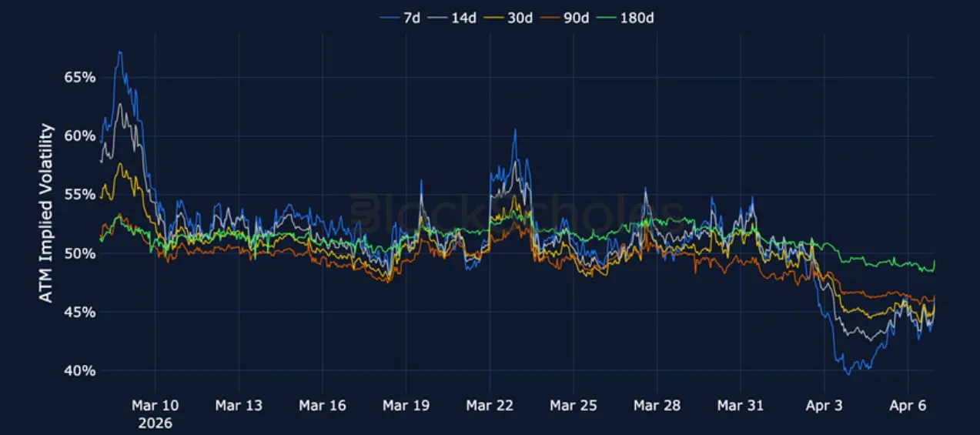Click the 40% y-axis label
The image size is (980, 435).
(80, 370)
